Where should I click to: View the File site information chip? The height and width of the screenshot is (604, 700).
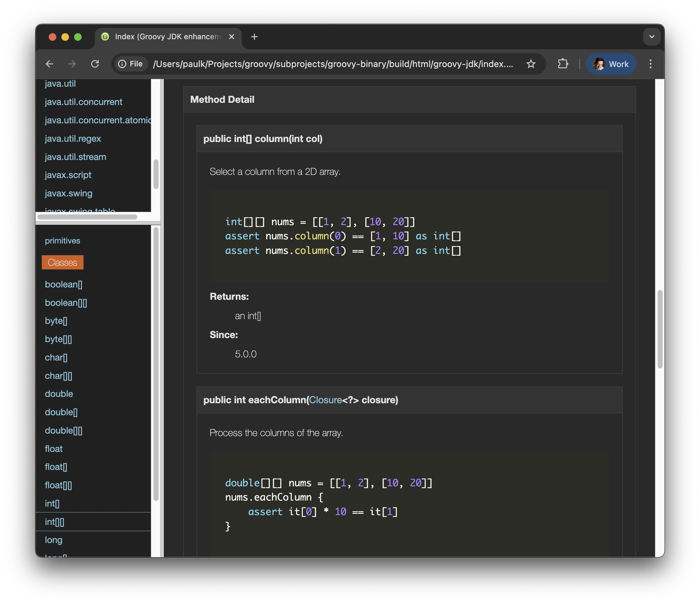(x=131, y=64)
